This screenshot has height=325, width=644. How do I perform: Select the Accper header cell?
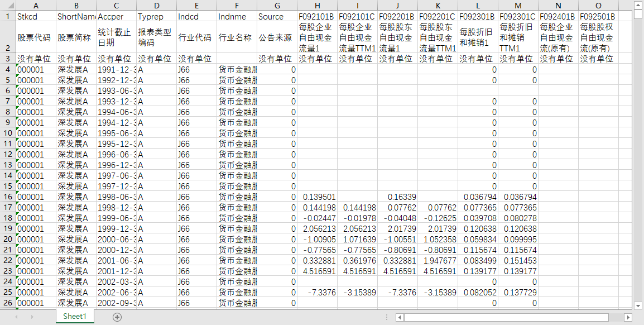(116, 16)
